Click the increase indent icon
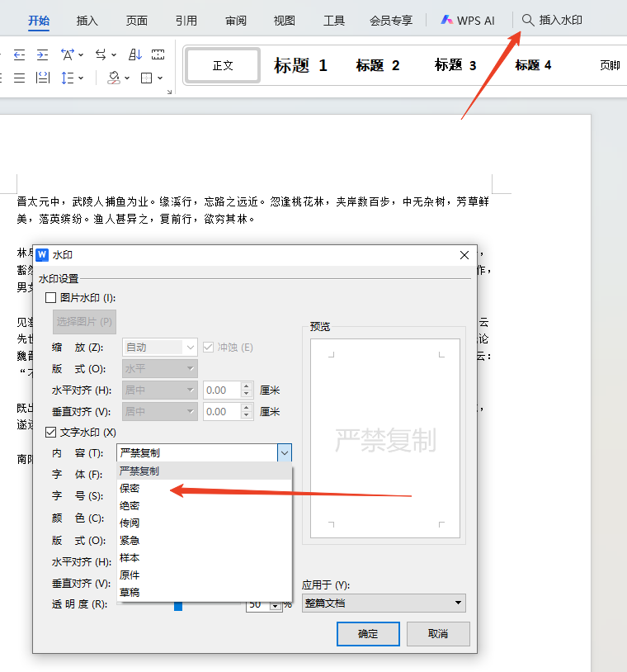Image resolution: width=627 pixels, height=672 pixels. click(x=42, y=54)
